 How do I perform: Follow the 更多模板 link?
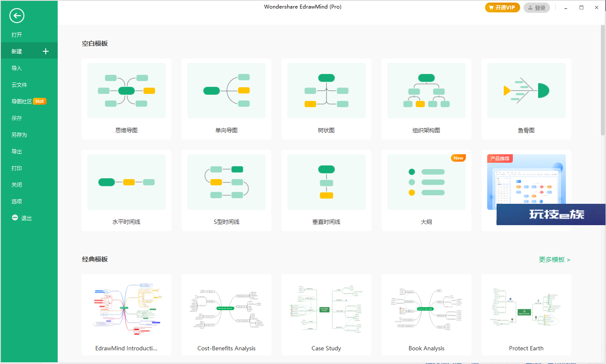coord(554,259)
